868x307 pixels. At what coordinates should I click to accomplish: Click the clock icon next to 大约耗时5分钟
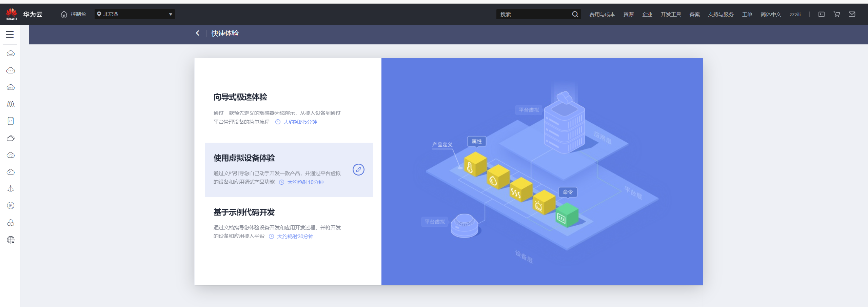[278, 122]
